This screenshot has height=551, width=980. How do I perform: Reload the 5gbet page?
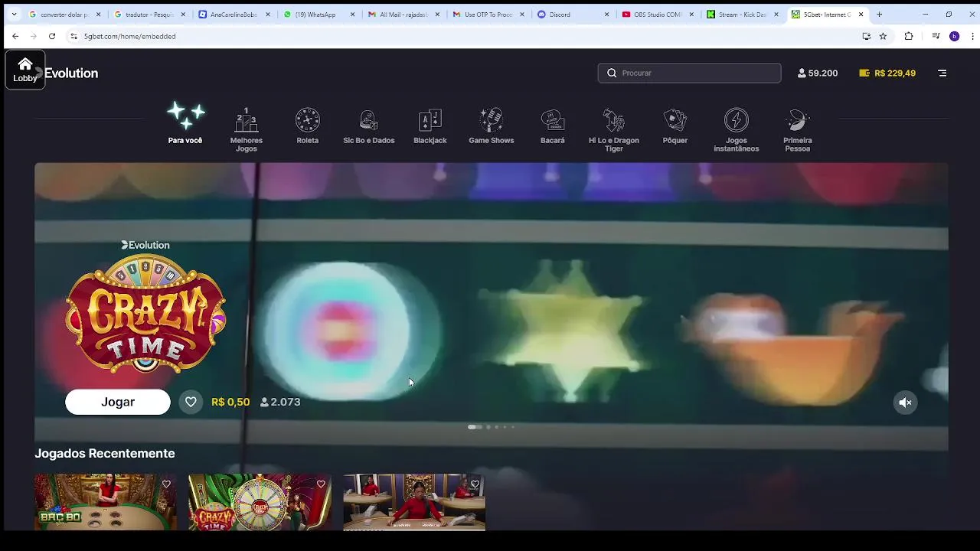[52, 36]
